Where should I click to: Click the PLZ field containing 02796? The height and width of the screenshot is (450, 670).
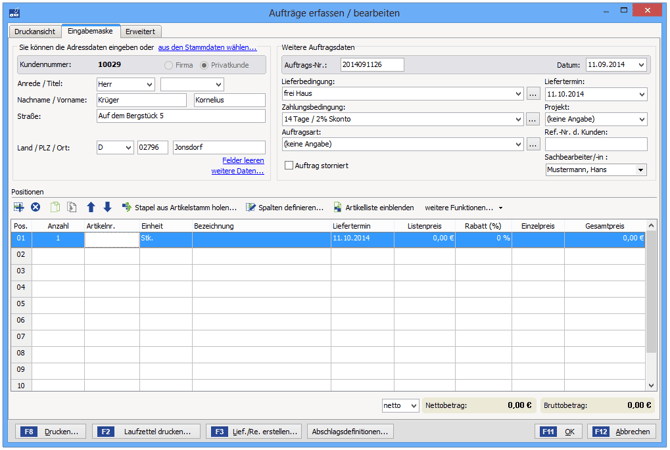153,147
